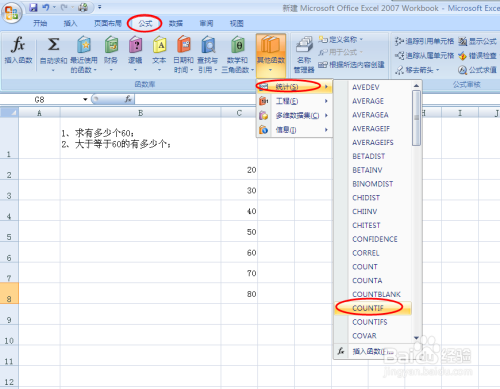Choose AVERAGEIF in the statistical list
Screen dimensions: 500x389
pyautogui.click(x=373, y=129)
